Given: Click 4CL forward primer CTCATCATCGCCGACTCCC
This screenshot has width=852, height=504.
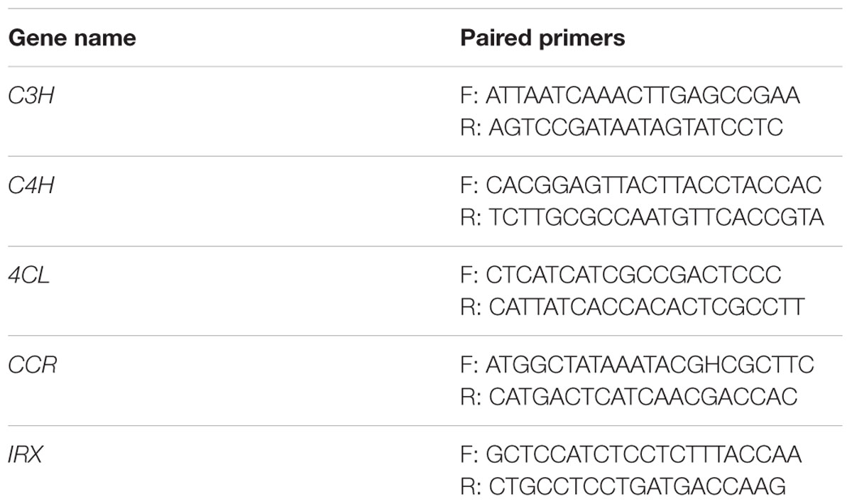Looking at the screenshot, I should click(633, 275).
